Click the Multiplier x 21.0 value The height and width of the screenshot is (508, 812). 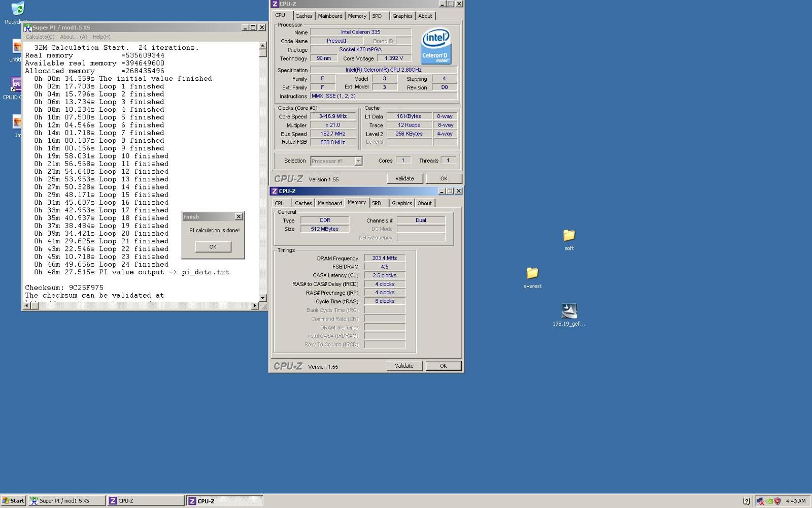333,125
